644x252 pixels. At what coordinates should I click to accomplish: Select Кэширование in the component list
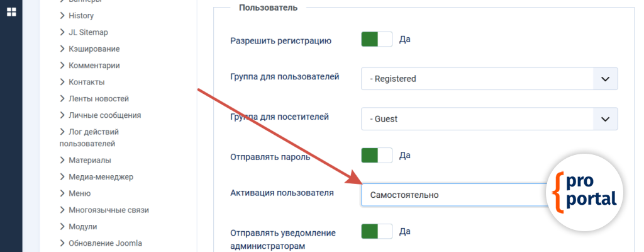click(94, 49)
